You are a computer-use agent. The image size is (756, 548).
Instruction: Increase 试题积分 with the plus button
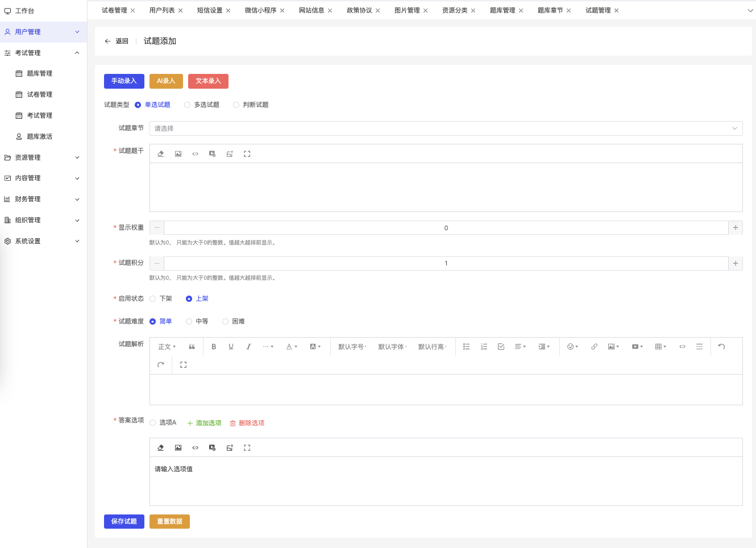coord(736,263)
